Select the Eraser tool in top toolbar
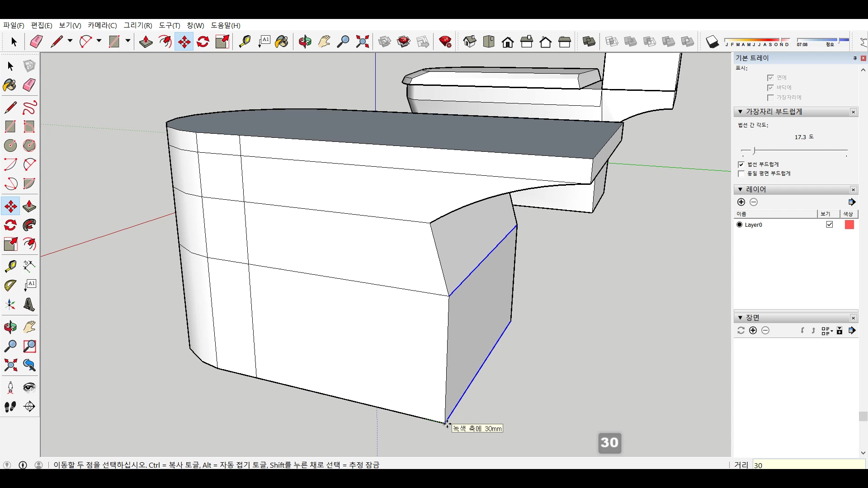 [x=36, y=42]
